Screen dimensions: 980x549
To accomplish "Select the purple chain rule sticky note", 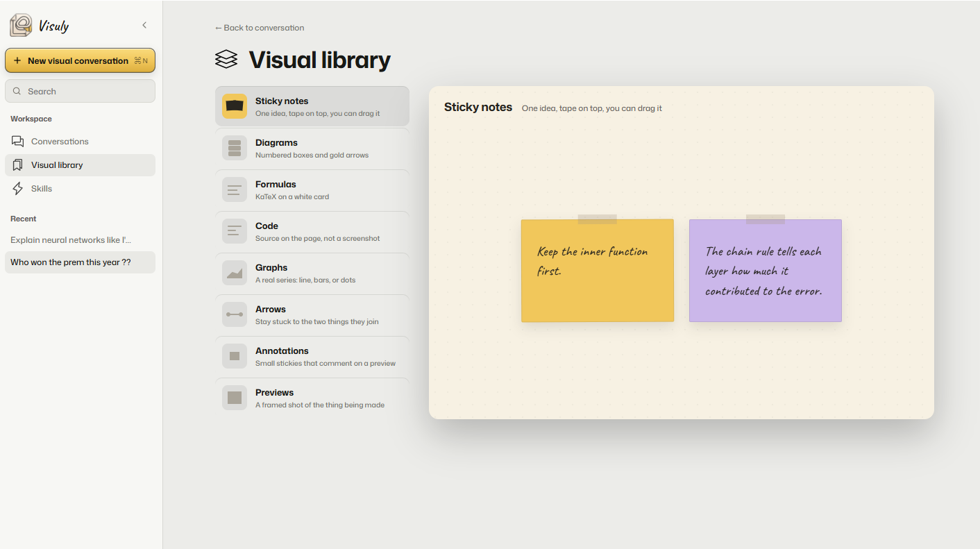I will click(766, 270).
